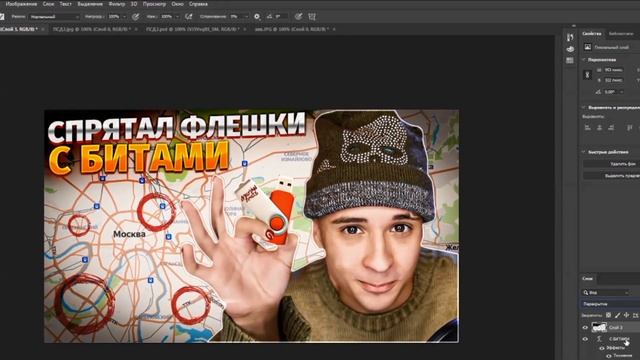640x360 pixels.
Task: Select the Слои panel tab
Action: (587, 279)
